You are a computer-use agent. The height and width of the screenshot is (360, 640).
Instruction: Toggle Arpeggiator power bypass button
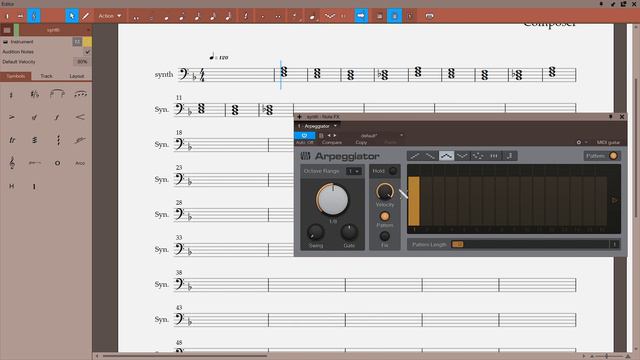[304, 136]
